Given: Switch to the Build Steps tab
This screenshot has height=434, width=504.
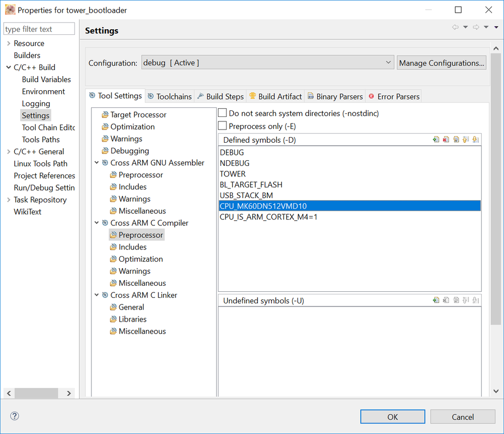Looking at the screenshot, I should click(220, 96).
